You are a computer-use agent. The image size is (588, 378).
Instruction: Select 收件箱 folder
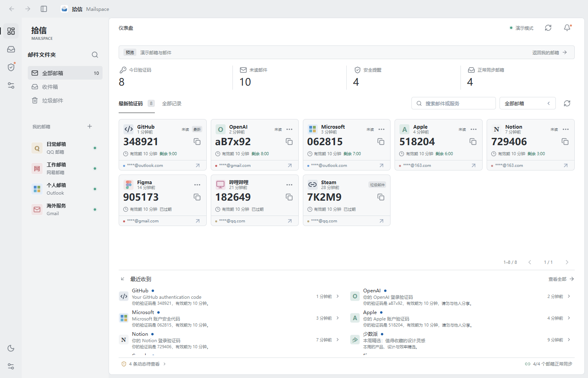[x=65, y=87]
